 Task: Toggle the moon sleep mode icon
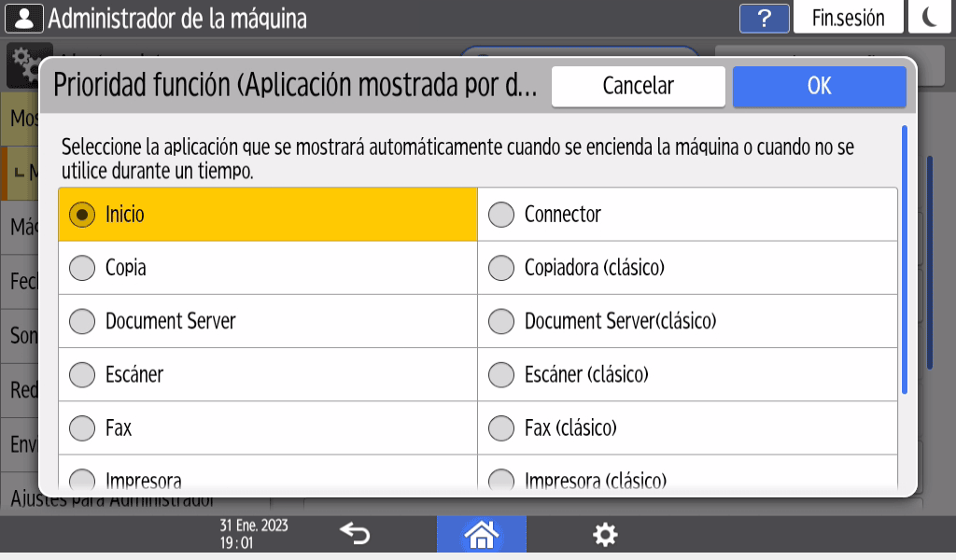pyautogui.click(x=929, y=19)
